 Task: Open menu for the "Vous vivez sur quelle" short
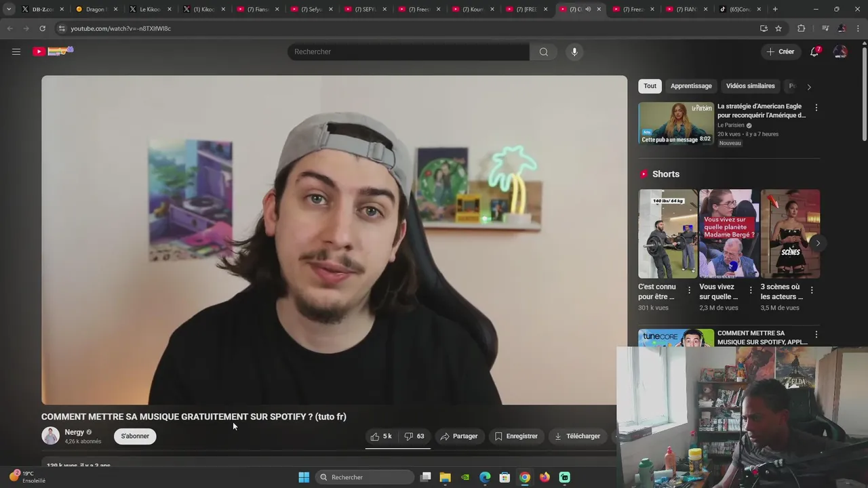pyautogui.click(x=750, y=290)
